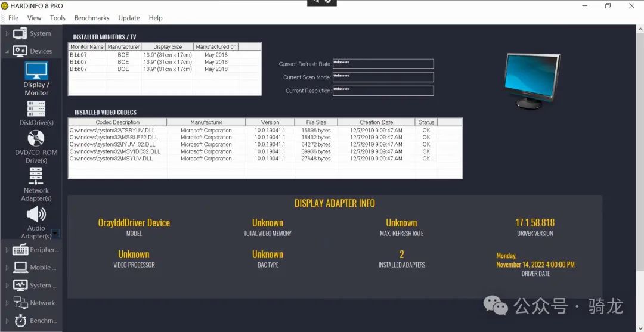Open the View menu
This screenshot has width=644, height=332.
coord(34,18)
